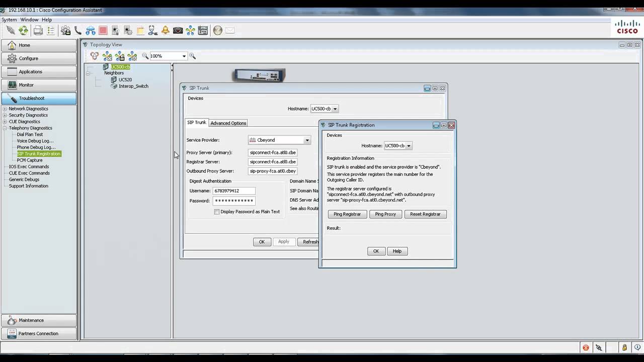Open the 100% zoom level dropdown
Image resolution: width=644 pixels, height=362 pixels.
(184, 56)
